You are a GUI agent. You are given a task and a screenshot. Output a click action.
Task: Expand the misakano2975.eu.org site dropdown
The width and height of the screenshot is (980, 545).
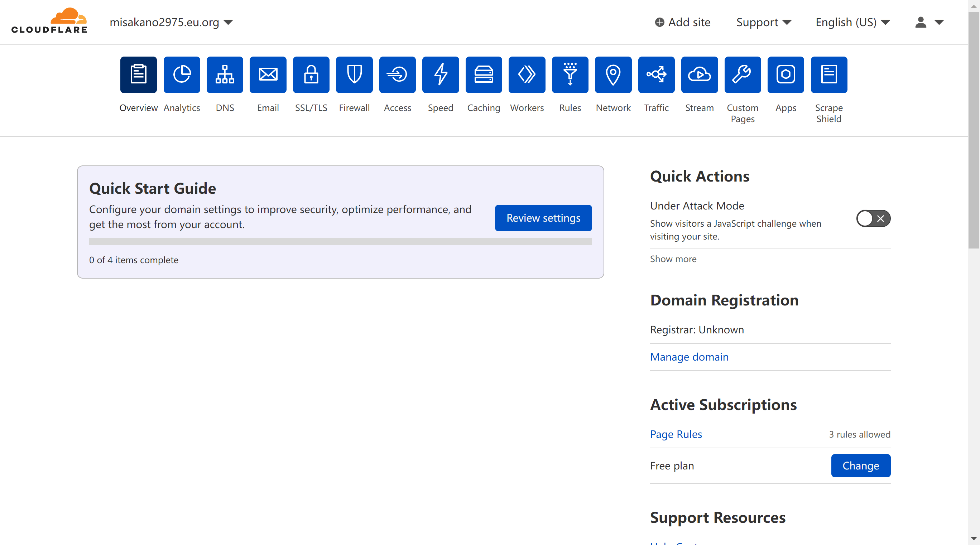coord(171,22)
